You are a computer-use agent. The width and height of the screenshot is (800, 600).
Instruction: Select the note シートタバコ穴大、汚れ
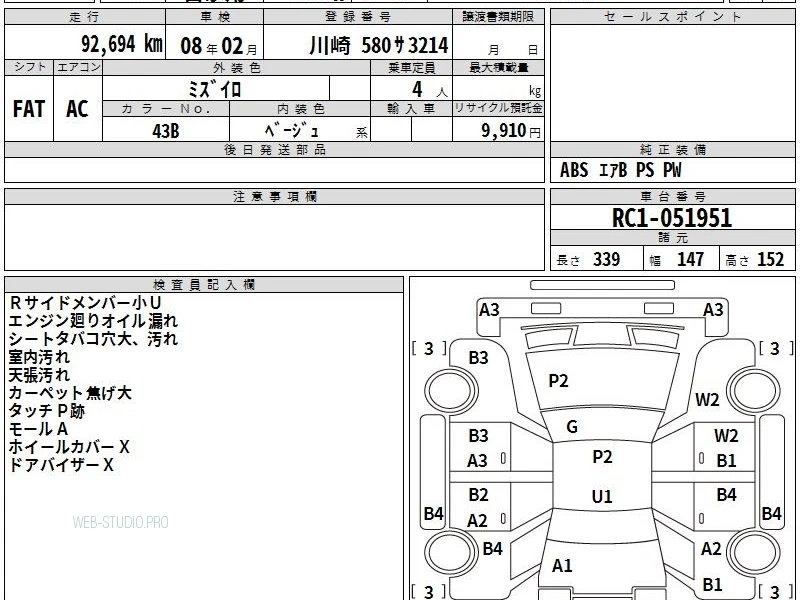pyautogui.click(x=93, y=339)
